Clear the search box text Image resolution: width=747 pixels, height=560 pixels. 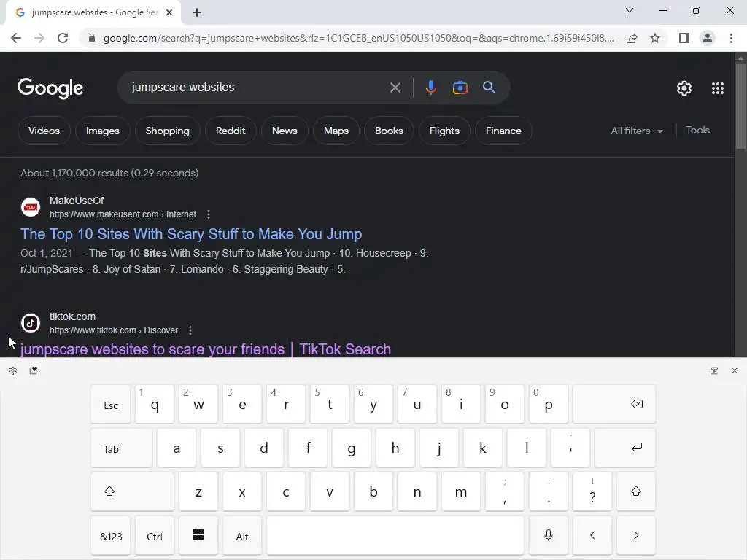coord(395,87)
